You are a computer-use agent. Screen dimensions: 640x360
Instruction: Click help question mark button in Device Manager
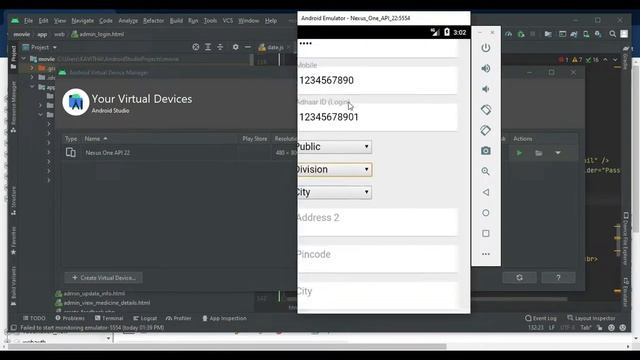pos(558,278)
